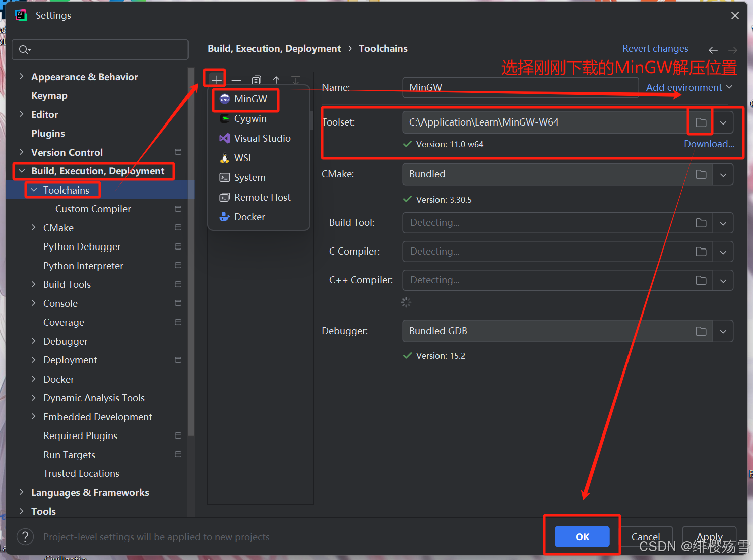Click the Cancel button
The image size is (753, 560).
[x=646, y=537]
